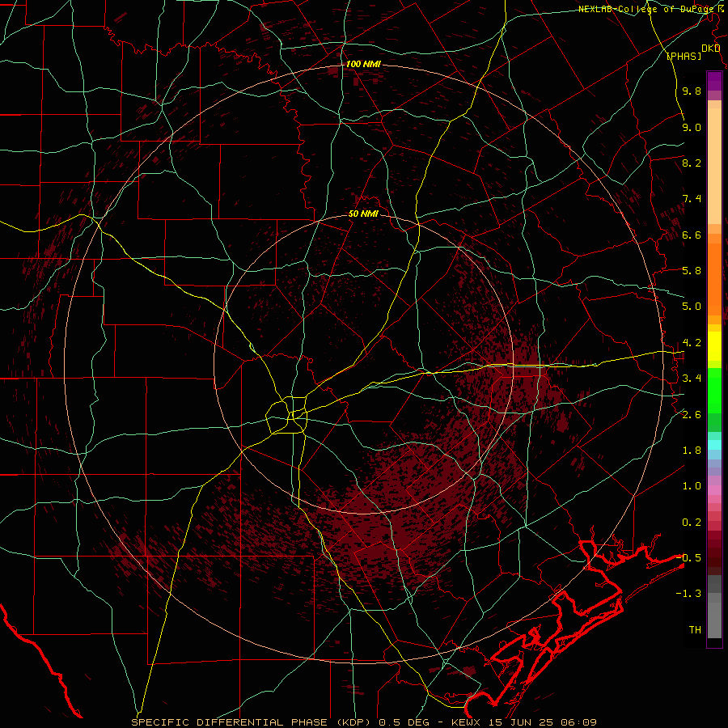Select the 5.0 scale value
The image size is (728, 728).
click(x=692, y=307)
